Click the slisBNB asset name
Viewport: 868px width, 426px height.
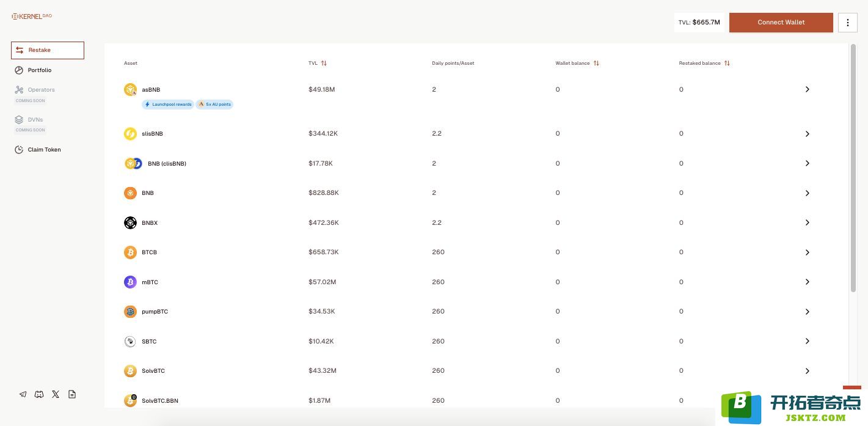[x=152, y=134]
